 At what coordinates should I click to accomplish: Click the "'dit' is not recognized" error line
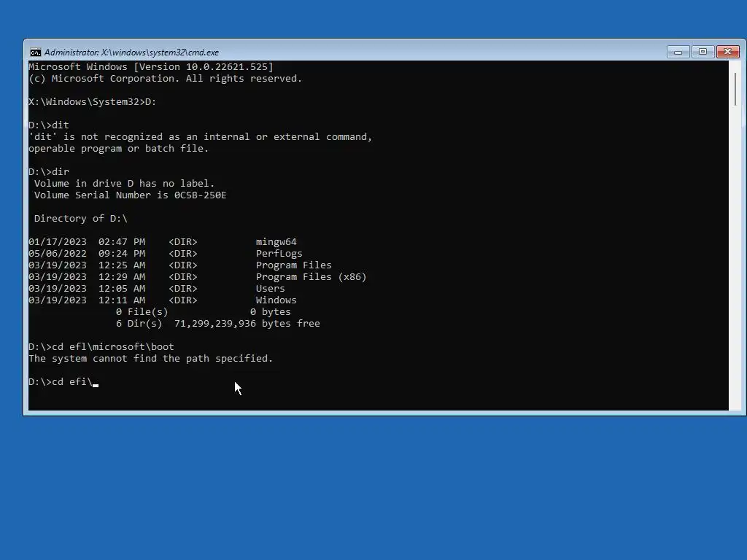click(200, 136)
